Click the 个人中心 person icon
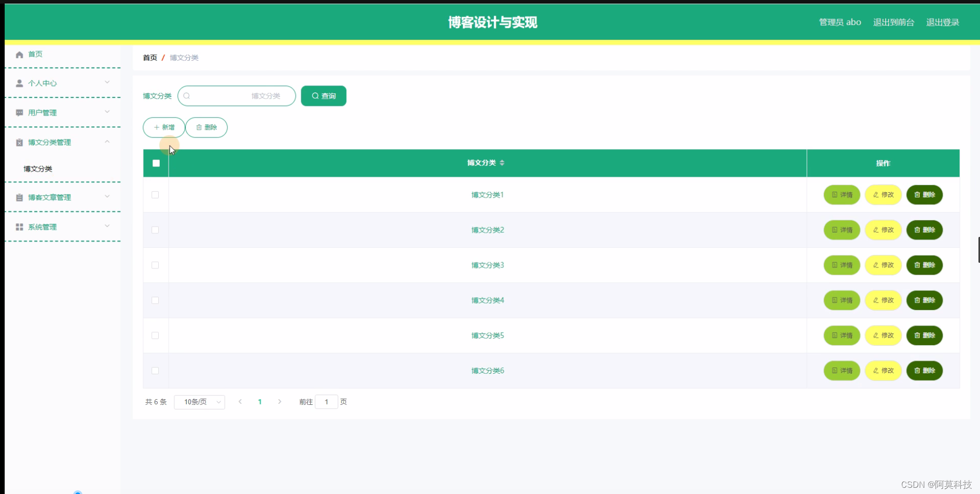The width and height of the screenshot is (980, 494). (19, 83)
